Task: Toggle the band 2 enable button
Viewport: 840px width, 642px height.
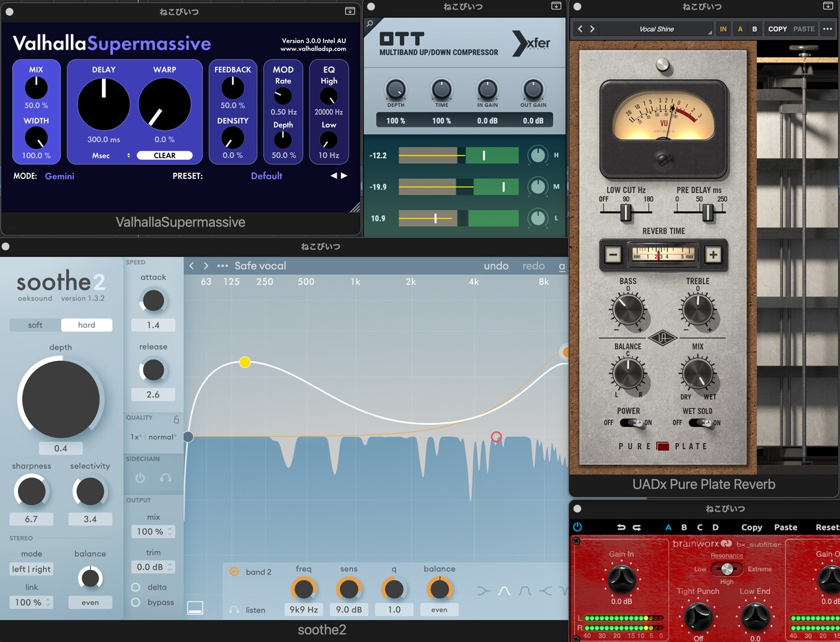Action: [234, 572]
